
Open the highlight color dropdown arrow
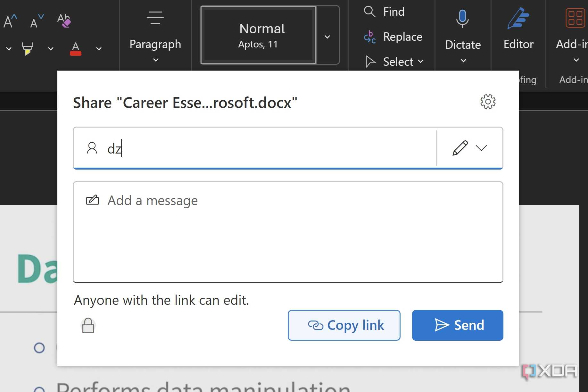[x=51, y=49]
